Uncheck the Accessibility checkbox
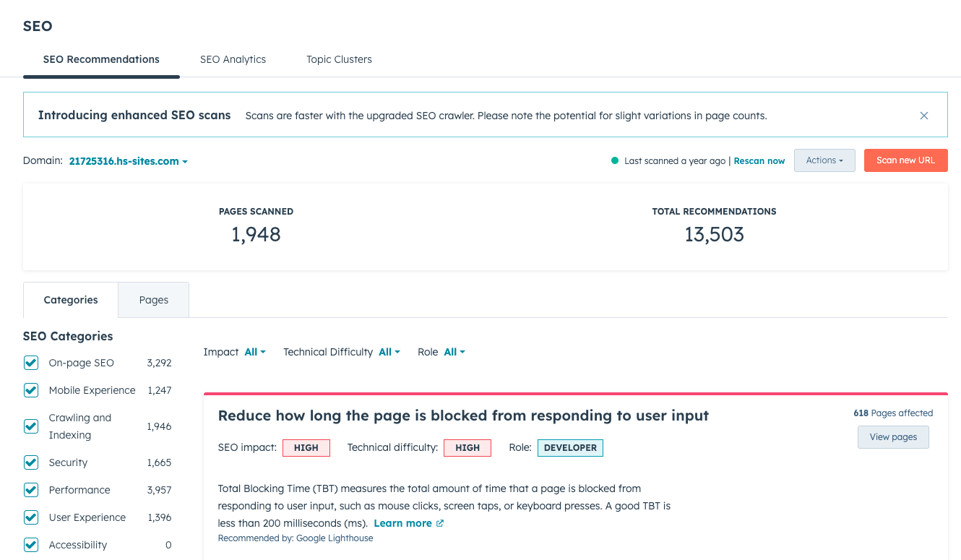 pos(31,545)
